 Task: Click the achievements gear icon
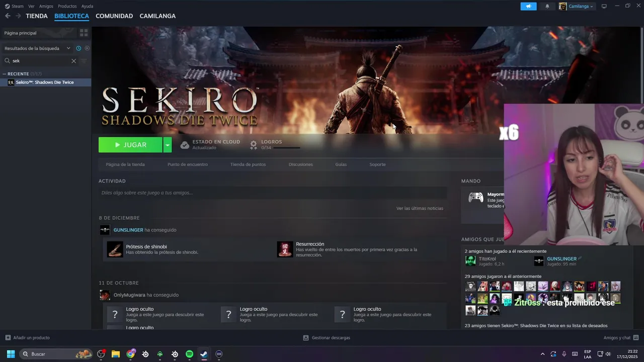pos(254,145)
